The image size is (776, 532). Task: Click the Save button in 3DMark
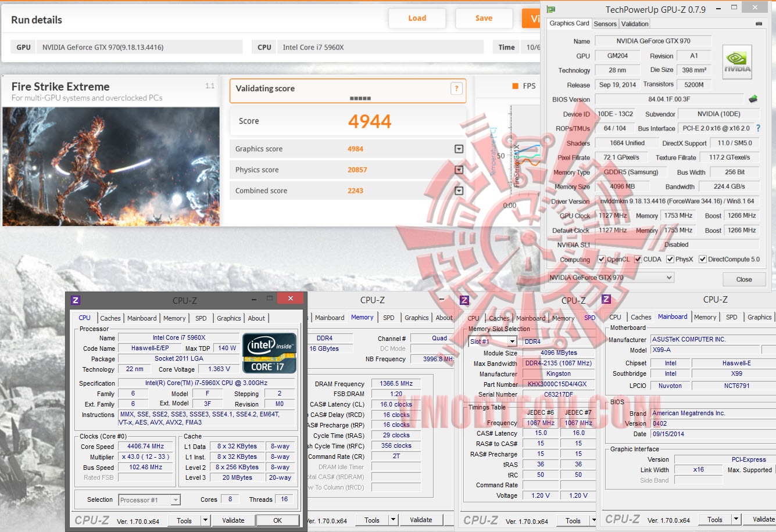pyautogui.click(x=484, y=18)
